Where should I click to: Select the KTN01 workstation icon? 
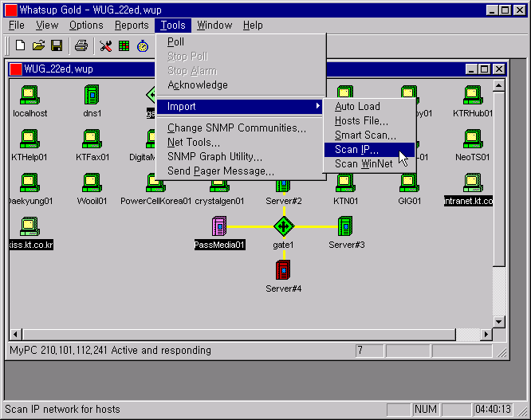345,183
